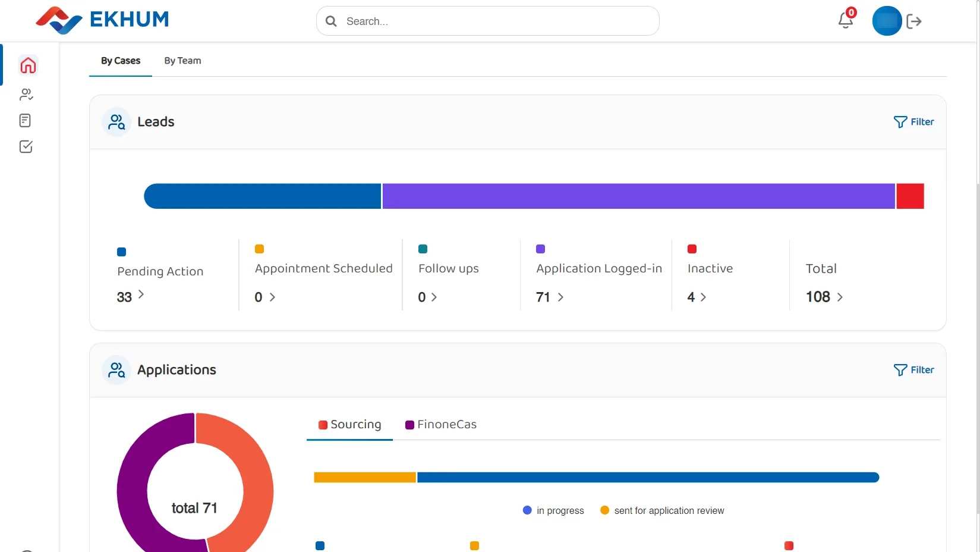The height and width of the screenshot is (552, 980).
Task: Click the purple Application Logged-in bar segment
Action: coord(638,196)
